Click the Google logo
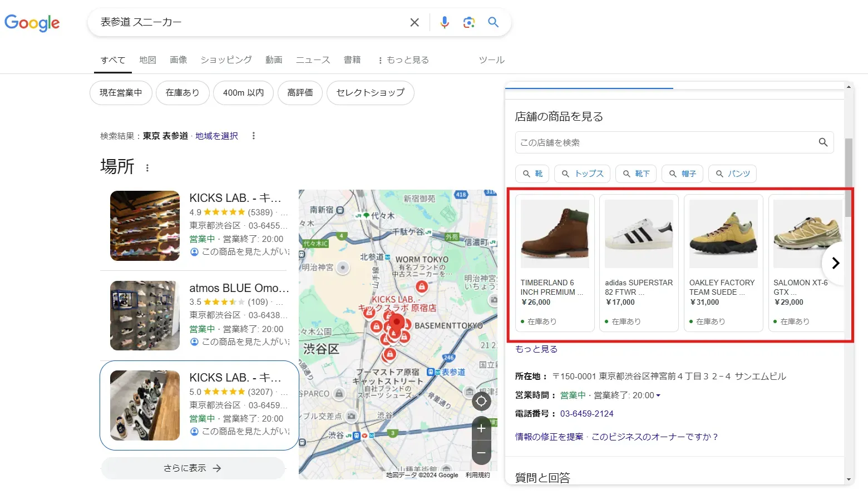Screen dimensions: 868x495 [32, 23]
